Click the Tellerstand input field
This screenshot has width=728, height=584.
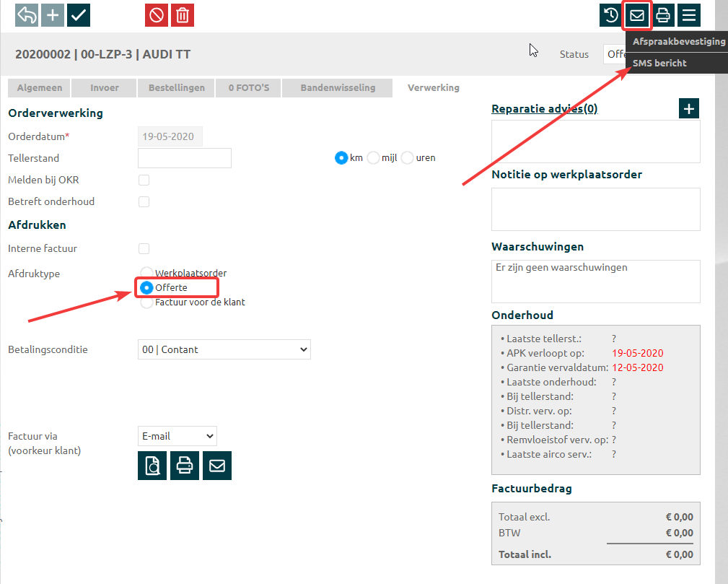tap(184, 158)
